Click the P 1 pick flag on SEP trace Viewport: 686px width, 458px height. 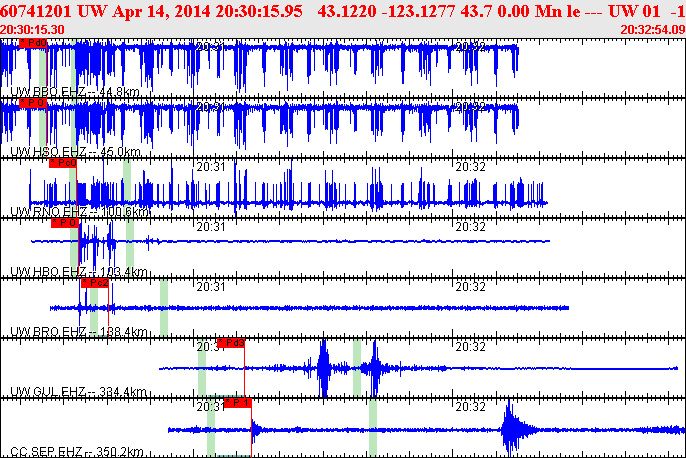pyautogui.click(x=237, y=403)
